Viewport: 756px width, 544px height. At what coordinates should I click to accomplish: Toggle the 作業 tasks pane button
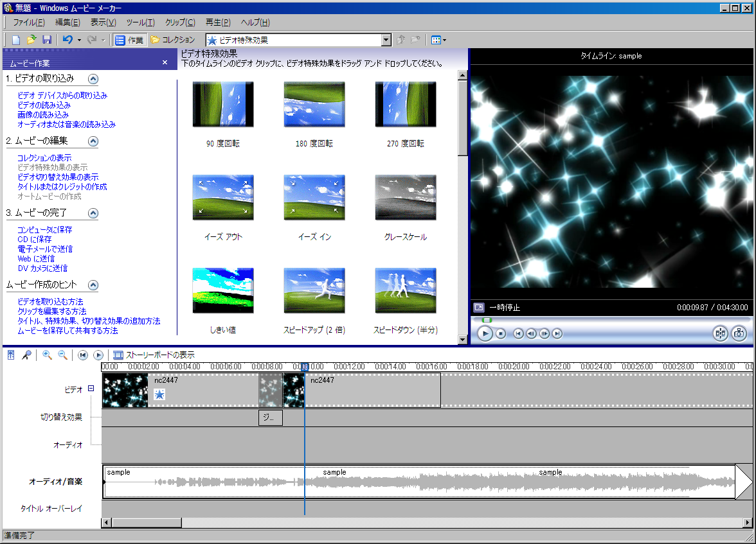tap(129, 40)
